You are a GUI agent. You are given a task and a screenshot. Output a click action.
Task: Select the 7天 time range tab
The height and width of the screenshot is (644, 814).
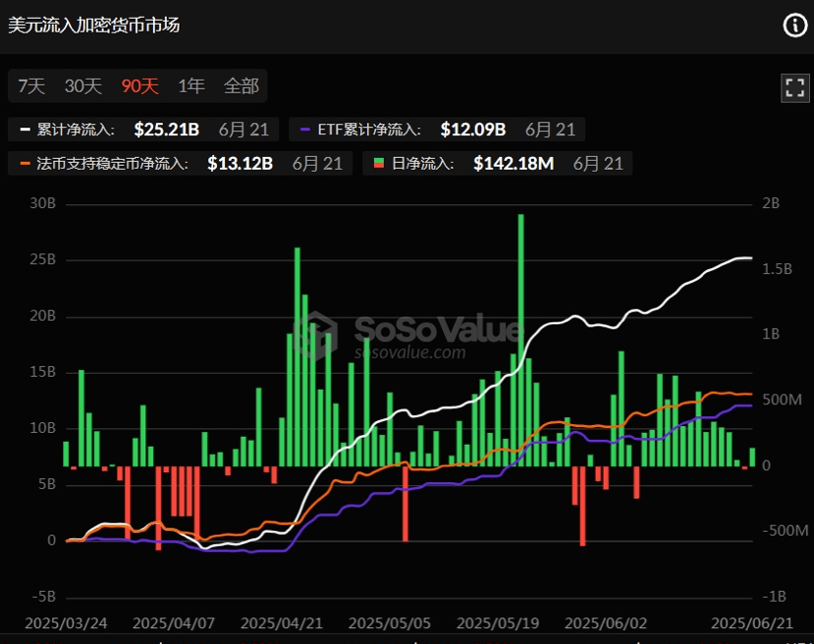[31, 86]
